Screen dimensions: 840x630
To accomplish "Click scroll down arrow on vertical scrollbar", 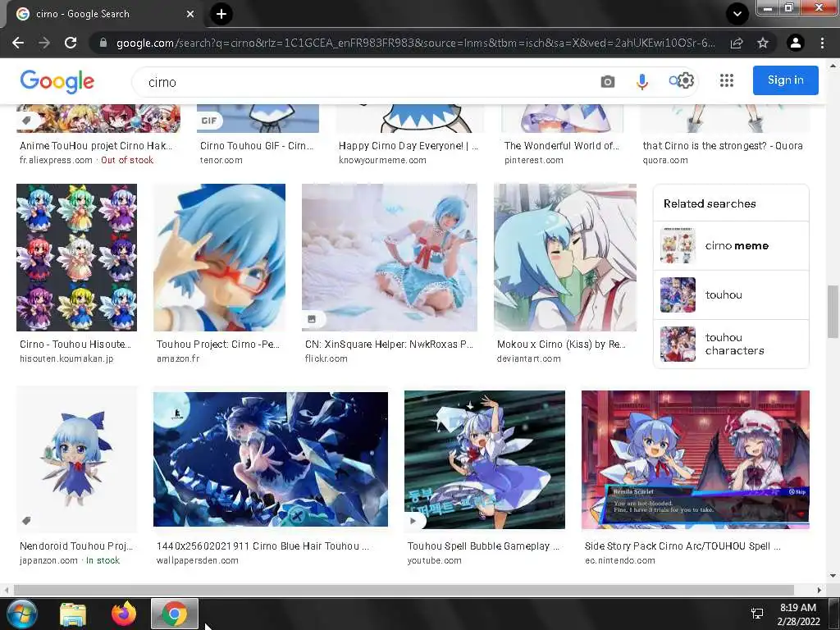I will pos(833,576).
